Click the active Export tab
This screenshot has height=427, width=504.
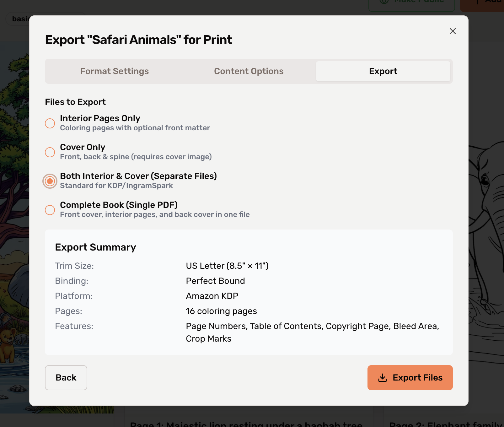(383, 71)
